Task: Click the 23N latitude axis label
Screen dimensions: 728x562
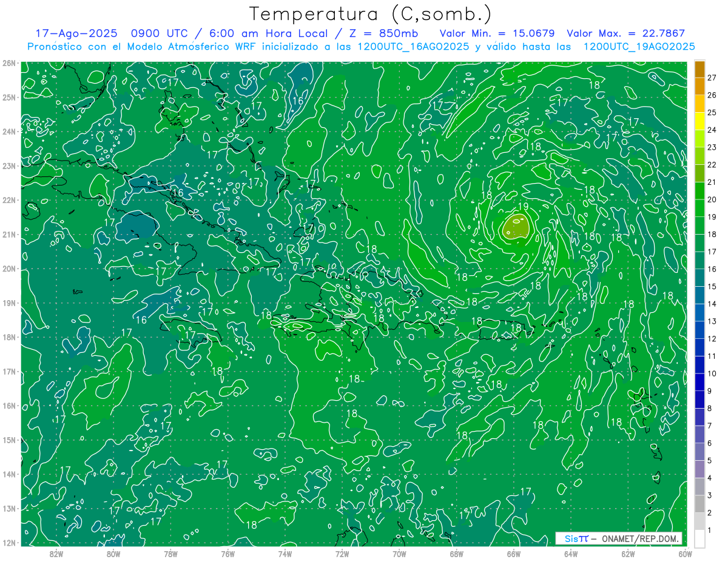Action: click(x=8, y=166)
